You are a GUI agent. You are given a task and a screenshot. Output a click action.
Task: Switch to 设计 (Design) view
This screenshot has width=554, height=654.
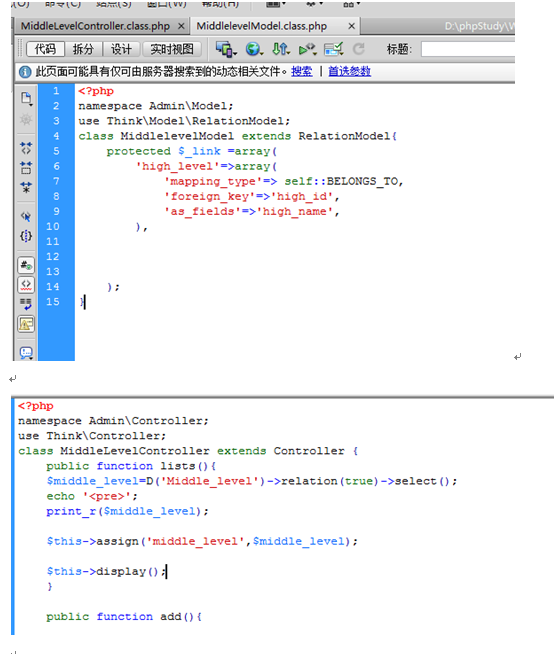(x=121, y=49)
